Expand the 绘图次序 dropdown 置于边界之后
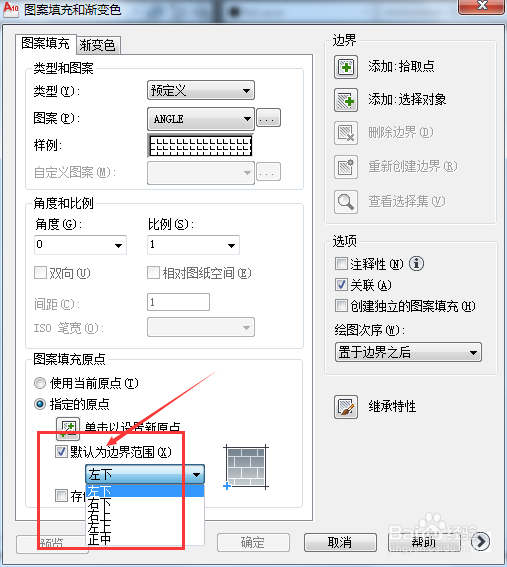Viewport: 507px width, 567px height. [x=408, y=352]
